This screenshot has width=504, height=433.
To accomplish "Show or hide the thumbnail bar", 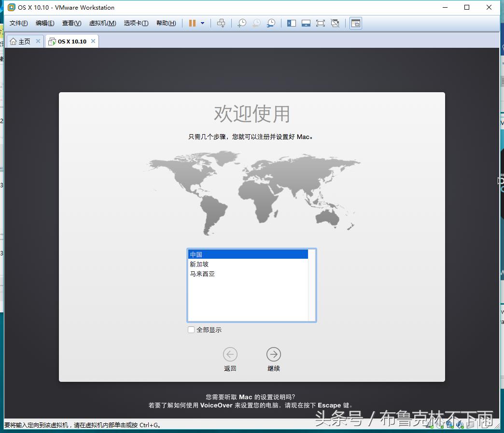I will [x=306, y=23].
